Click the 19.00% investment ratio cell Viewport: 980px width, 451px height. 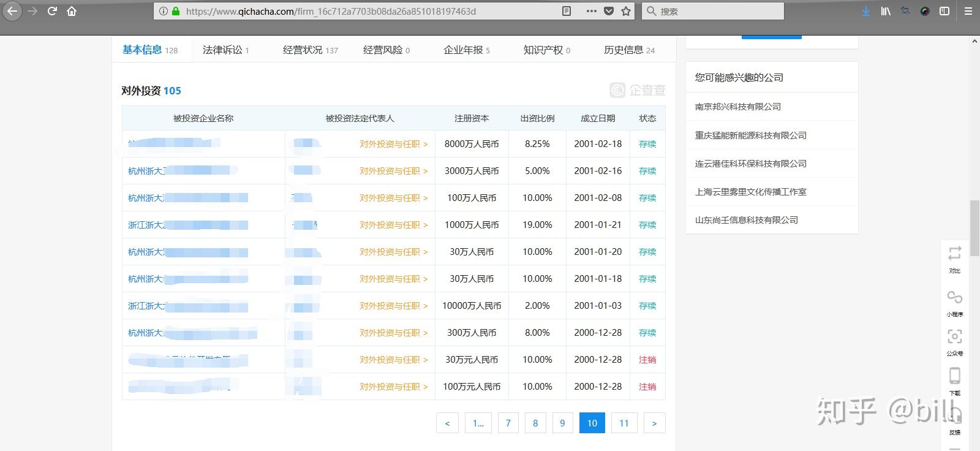[537, 225]
